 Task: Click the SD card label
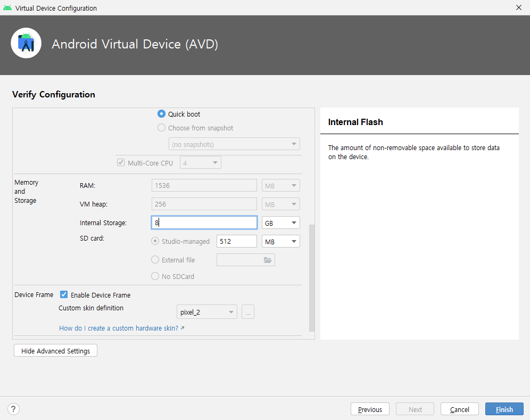click(x=92, y=238)
